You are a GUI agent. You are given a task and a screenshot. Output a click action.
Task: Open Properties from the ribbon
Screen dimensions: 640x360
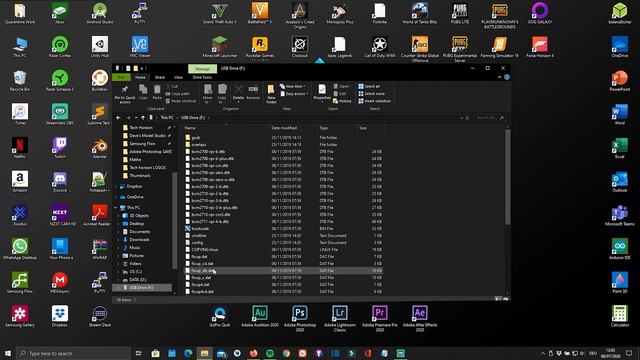322,92
